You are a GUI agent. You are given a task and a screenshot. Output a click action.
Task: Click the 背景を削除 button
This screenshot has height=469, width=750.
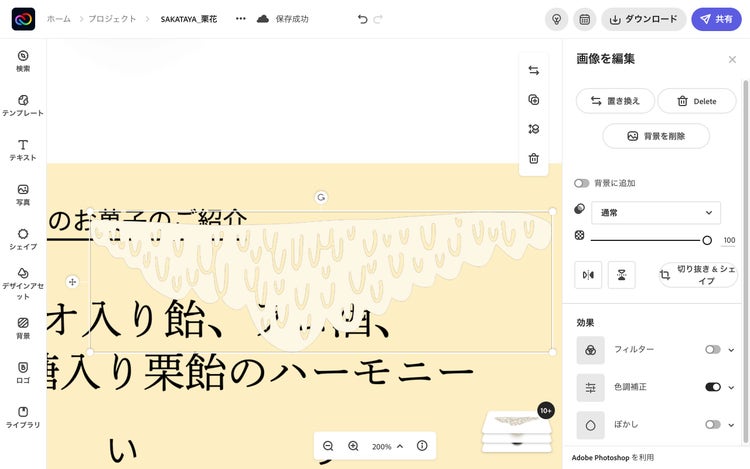(x=656, y=136)
